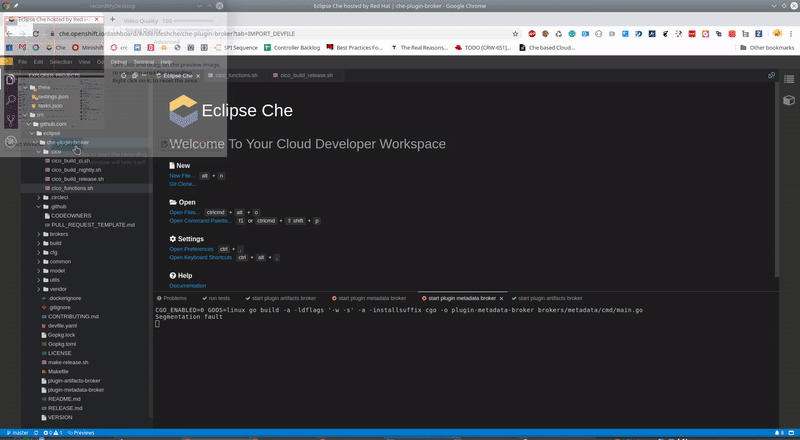Click the Git Clone link
Screen dimensions: 800x440
click(x=182, y=184)
